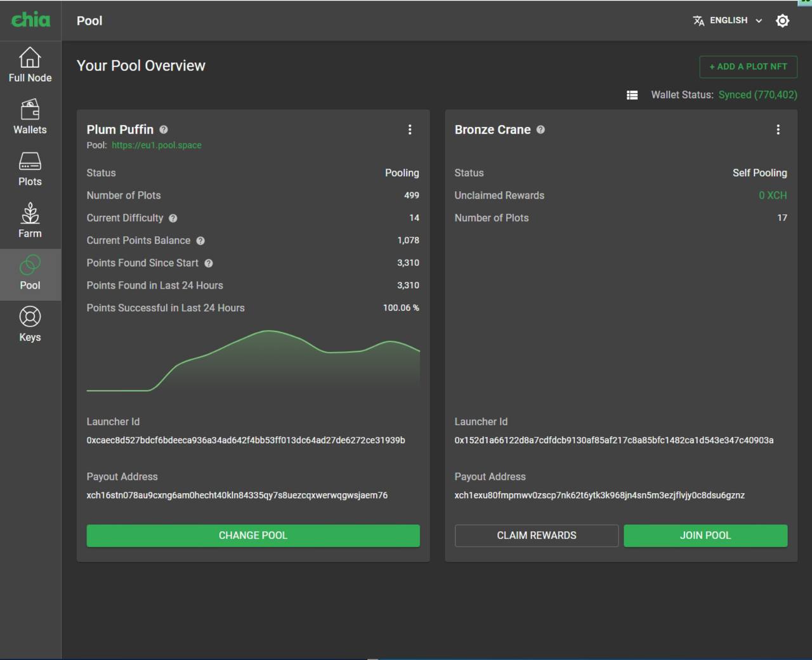
Task: Go to the Wallets section
Action: point(30,117)
